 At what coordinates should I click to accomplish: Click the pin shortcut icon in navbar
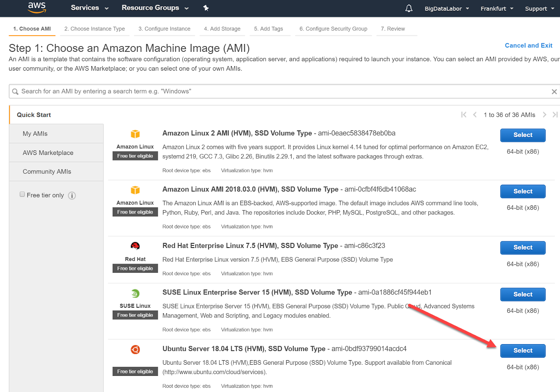tap(206, 8)
